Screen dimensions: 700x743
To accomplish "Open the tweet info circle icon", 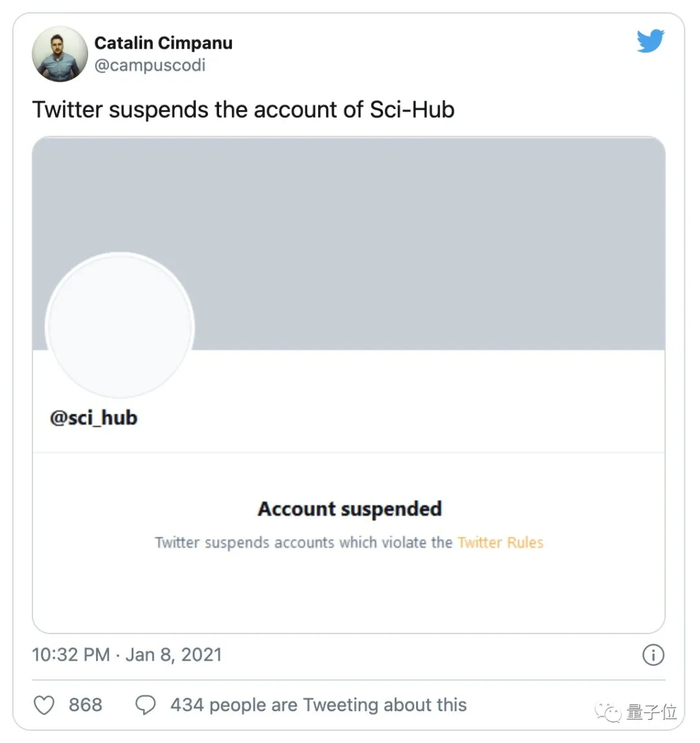I will [653, 655].
